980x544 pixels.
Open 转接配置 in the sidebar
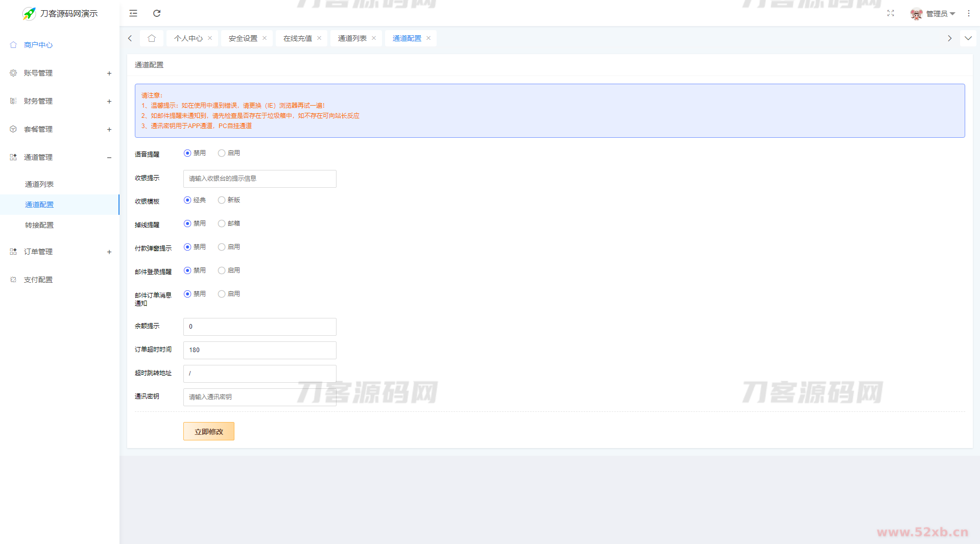pyautogui.click(x=39, y=225)
